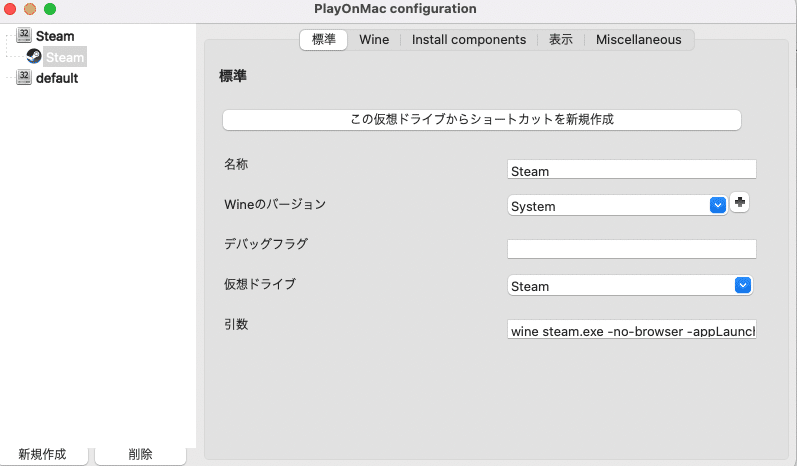Viewport: 797px width, 466px height.
Task: Go to the 表示 tab
Action: pyautogui.click(x=561, y=40)
